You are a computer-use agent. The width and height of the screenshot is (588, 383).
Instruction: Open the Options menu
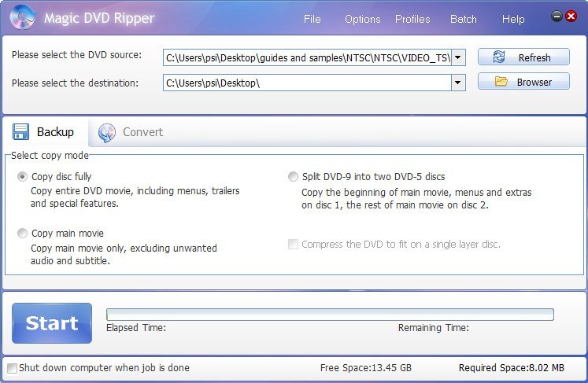[363, 19]
